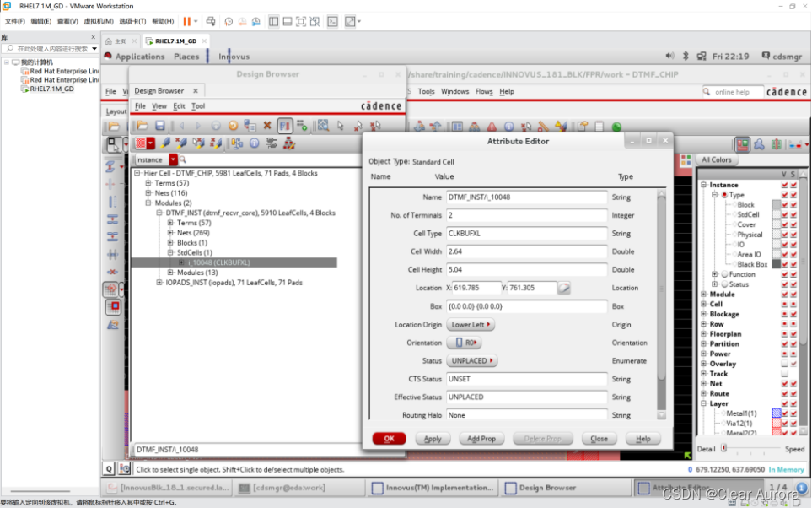Viewport: 812px width, 508px height.
Task: Click the plain select arrow cursor icon
Action: [341, 126]
